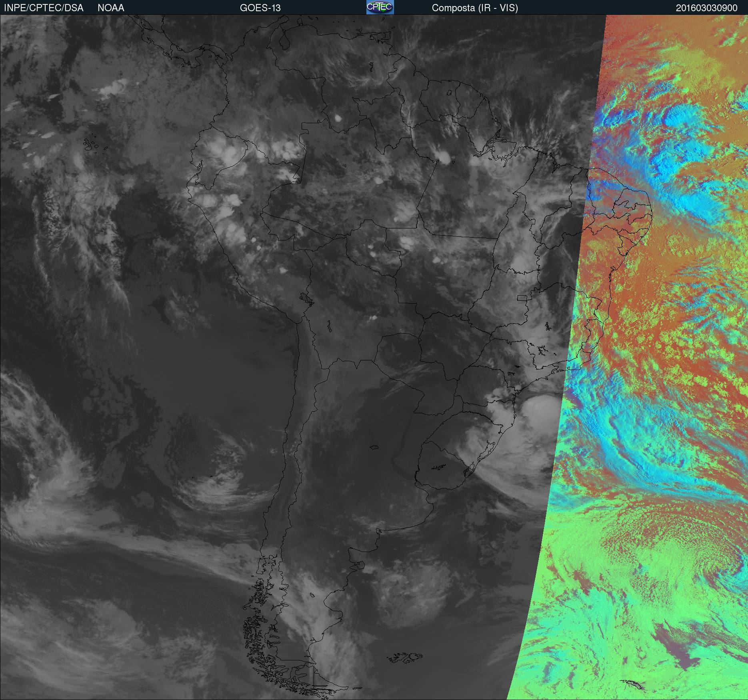Click the CPTEC logo in the header

point(380,7)
